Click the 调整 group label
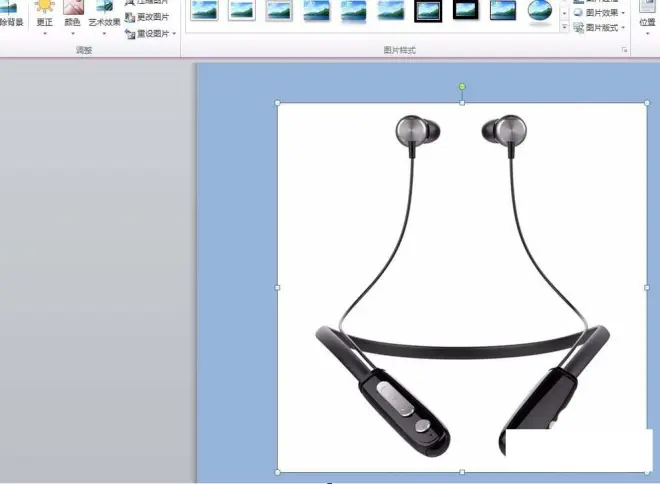The image size is (660, 484). pyautogui.click(x=84, y=50)
